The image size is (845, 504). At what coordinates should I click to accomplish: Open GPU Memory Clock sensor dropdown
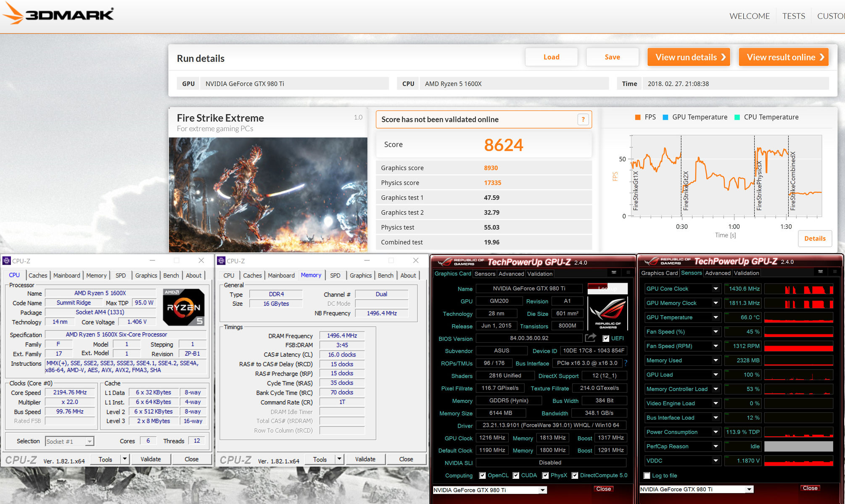716,303
